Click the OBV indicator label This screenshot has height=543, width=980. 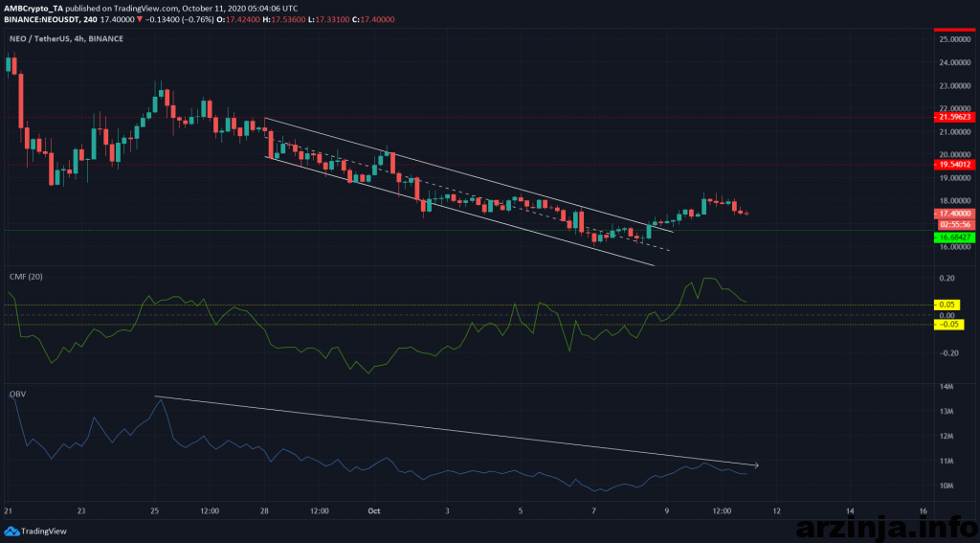tap(16, 394)
